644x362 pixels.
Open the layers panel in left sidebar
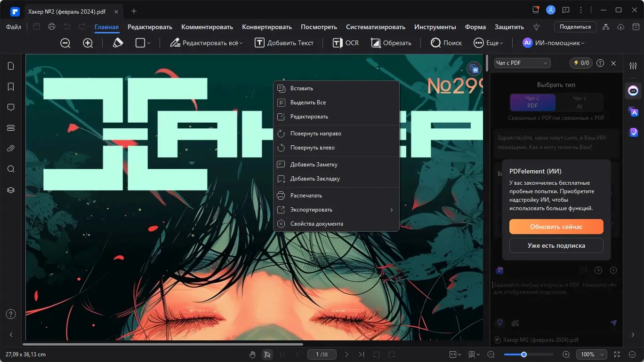pyautogui.click(x=11, y=190)
